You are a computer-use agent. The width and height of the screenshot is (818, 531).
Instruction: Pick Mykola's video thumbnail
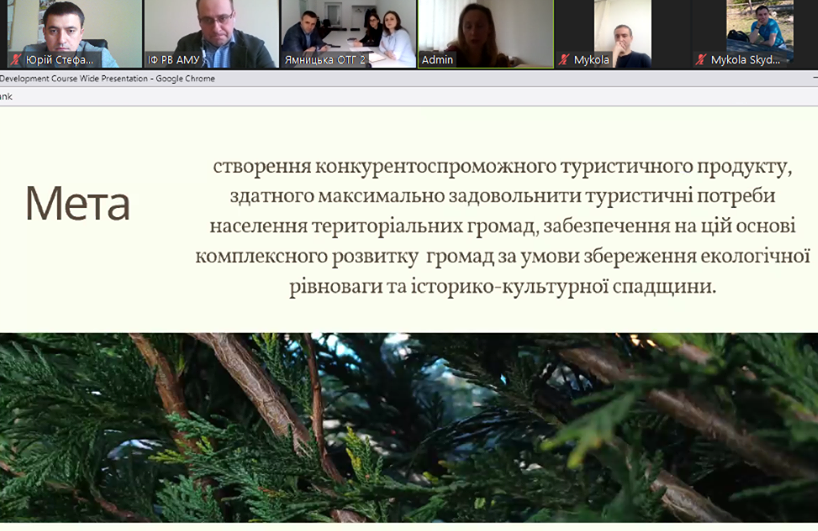point(622,28)
